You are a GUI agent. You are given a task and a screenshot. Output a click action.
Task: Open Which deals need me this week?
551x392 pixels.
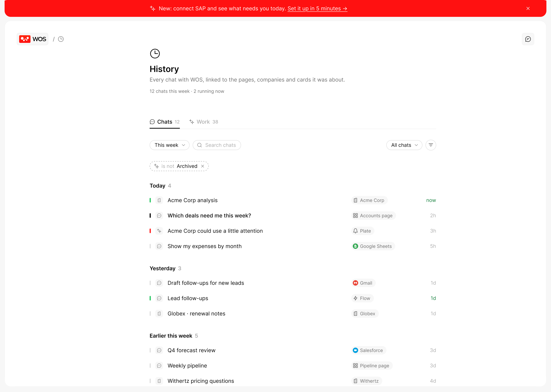click(293, 216)
